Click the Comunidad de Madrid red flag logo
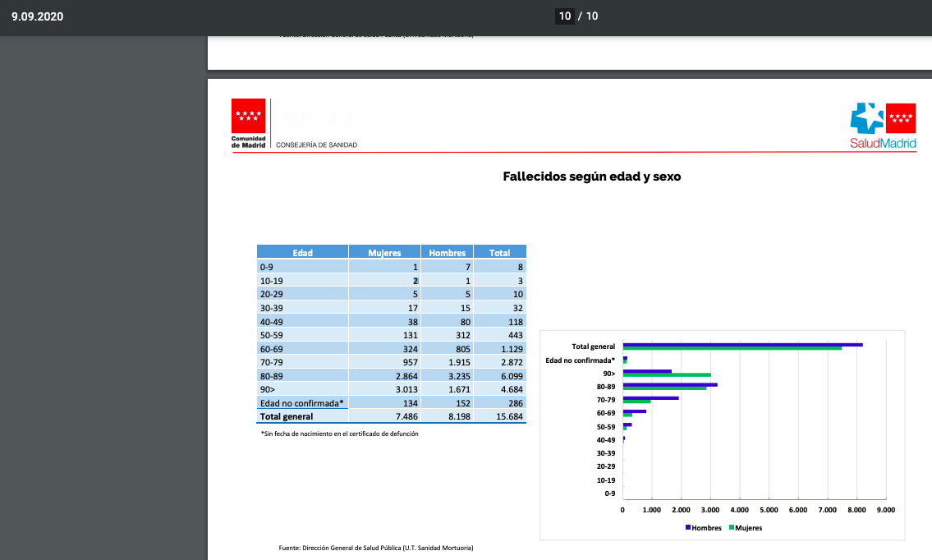Viewport: 932px width, 560px height. click(249, 116)
